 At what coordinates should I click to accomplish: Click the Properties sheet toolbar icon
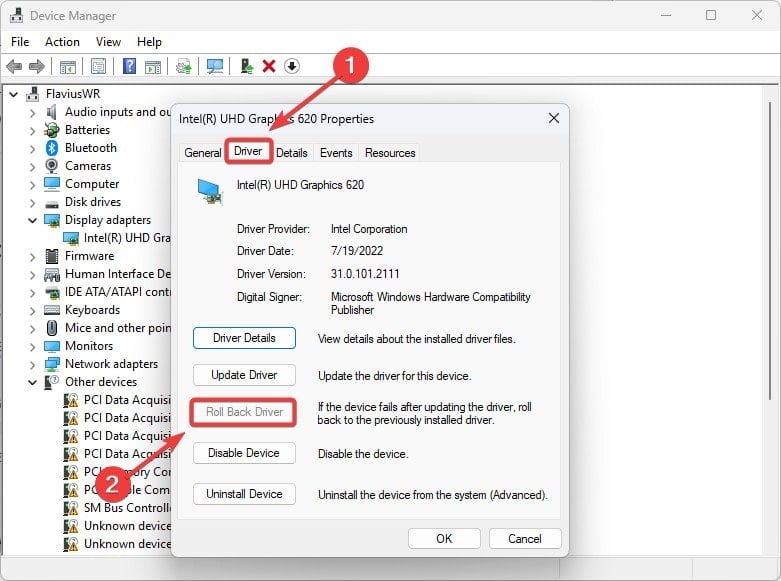pyautogui.click(x=98, y=66)
